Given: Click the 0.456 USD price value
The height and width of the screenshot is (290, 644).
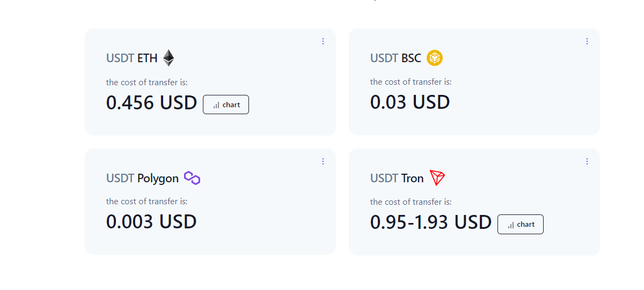Looking at the screenshot, I should coord(152,102).
